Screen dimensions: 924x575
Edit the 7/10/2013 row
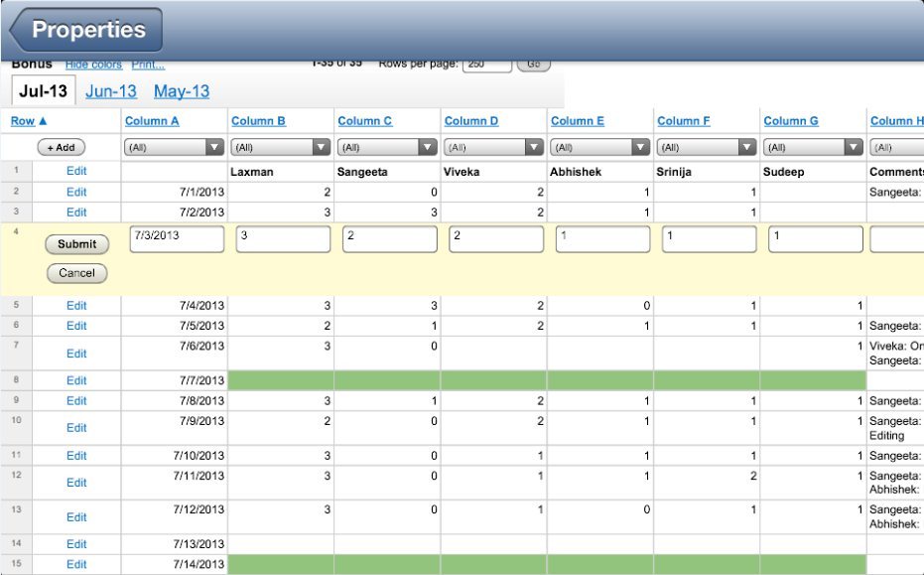coord(76,455)
